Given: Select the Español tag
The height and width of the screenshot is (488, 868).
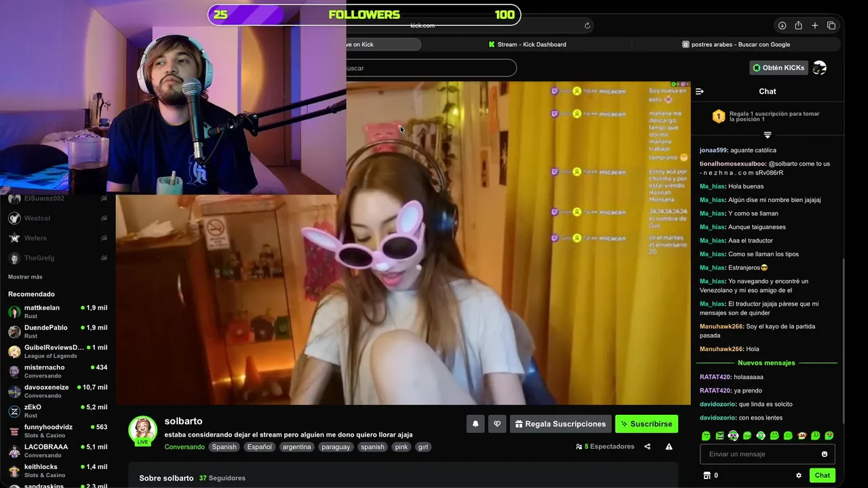Looking at the screenshot, I should (x=259, y=447).
